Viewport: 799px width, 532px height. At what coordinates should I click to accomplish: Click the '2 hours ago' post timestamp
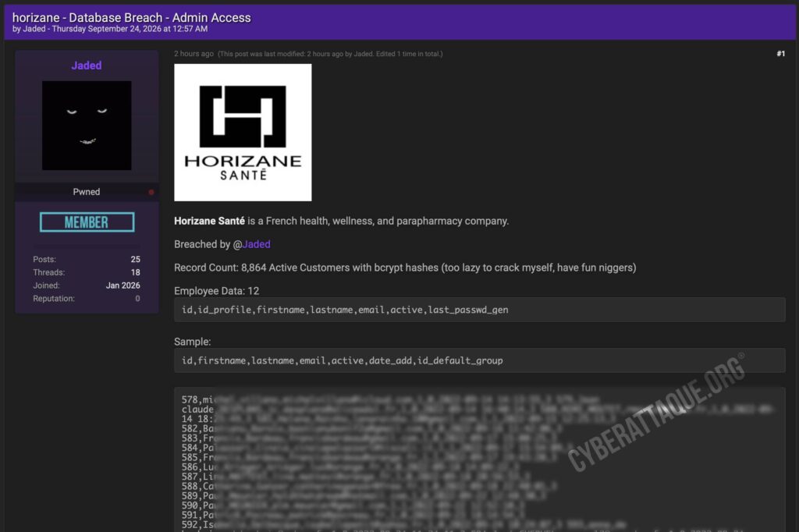point(194,54)
